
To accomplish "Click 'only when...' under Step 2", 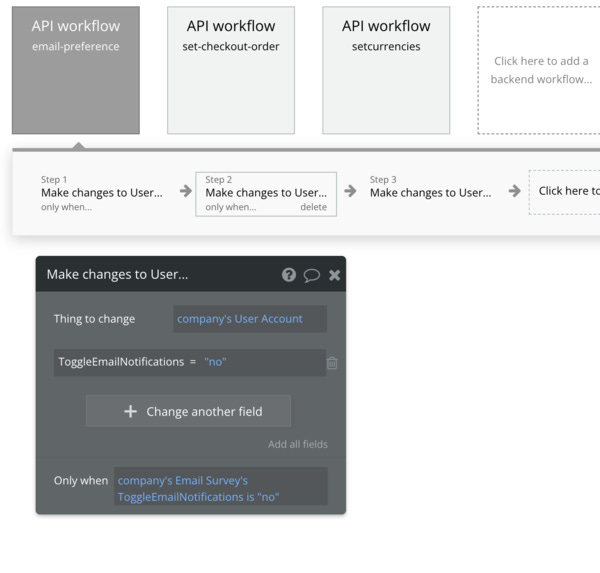I will point(231,207).
